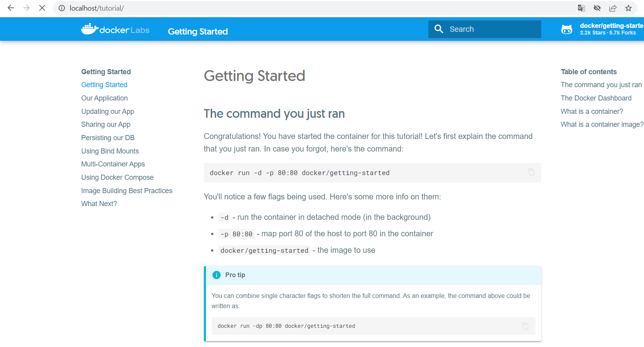Open Using Bind Mounts page
The image size is (644, 347).
(110, 151)
